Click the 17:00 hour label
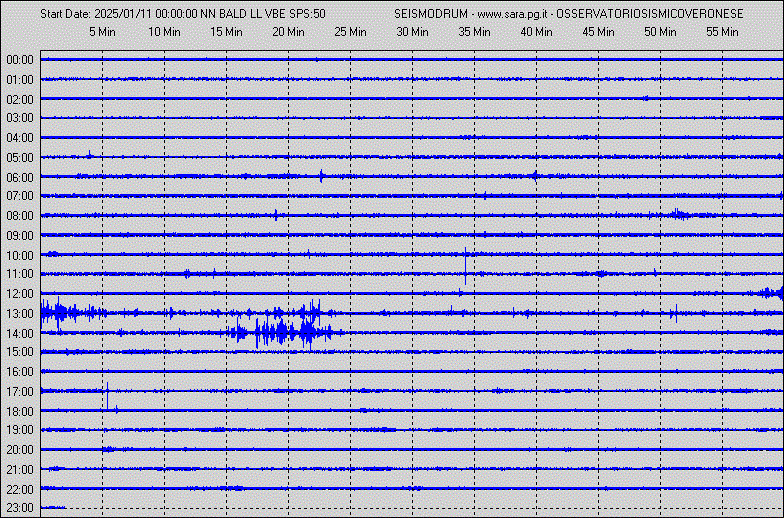The height and width of the screenshot is (518, 784). point(20,392)
